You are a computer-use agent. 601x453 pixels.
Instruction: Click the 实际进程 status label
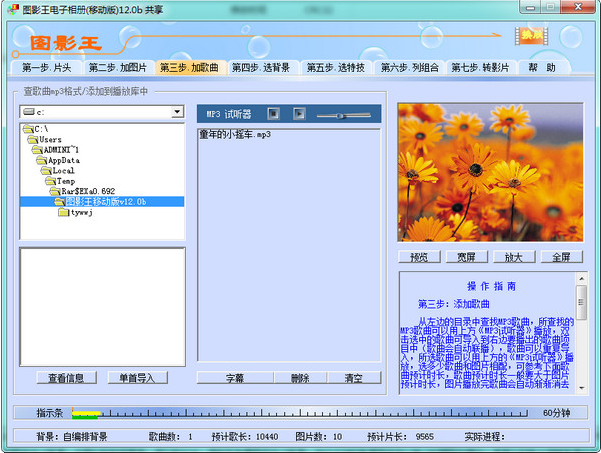point(484,436)
